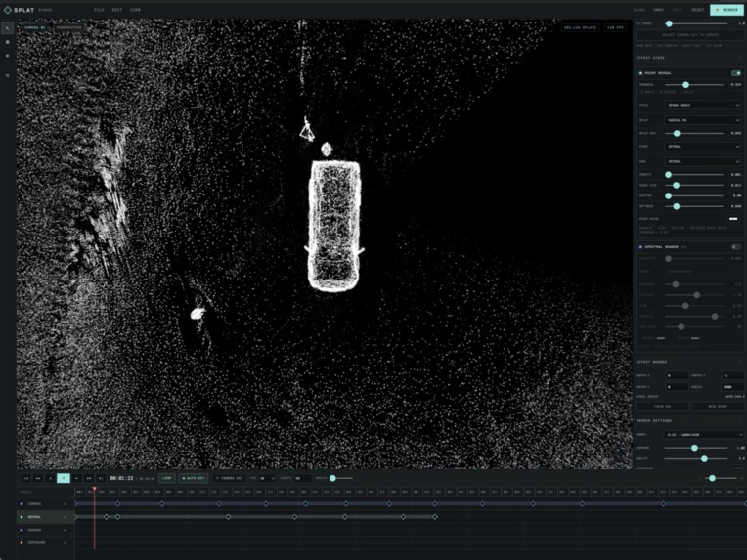Open the Style dropdown showing Spark Magic
The image size is (747, 560).
(703, 105)
